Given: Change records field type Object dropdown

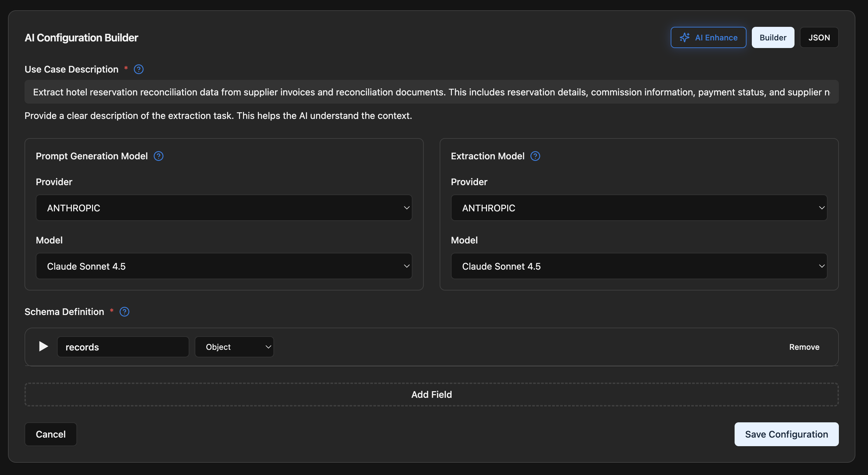Looking at the screenshot, I should pyautogui.click(x=234, y=347).
